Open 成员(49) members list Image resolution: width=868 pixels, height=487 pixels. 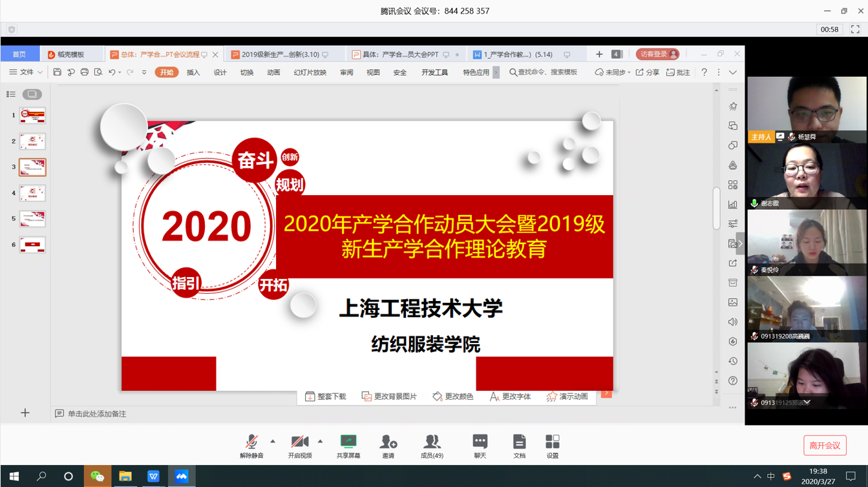pyautogui.click(x=432, y=445)
